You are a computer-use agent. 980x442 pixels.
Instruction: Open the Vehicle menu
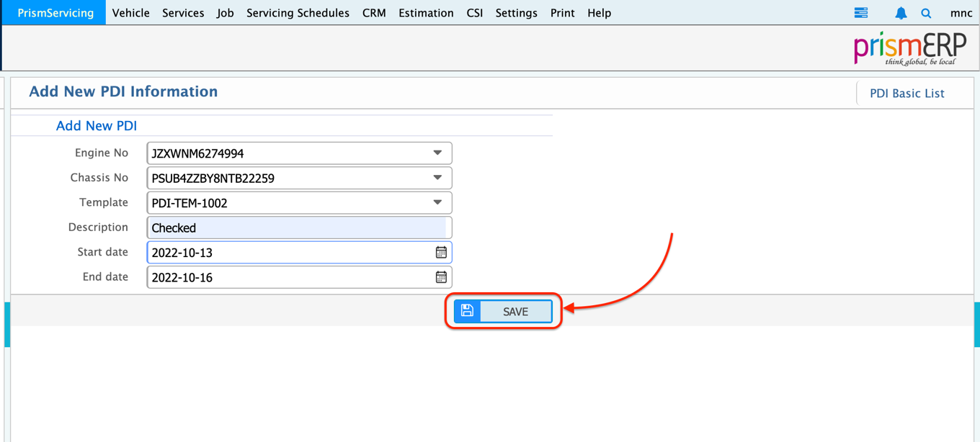coord(131,13)
